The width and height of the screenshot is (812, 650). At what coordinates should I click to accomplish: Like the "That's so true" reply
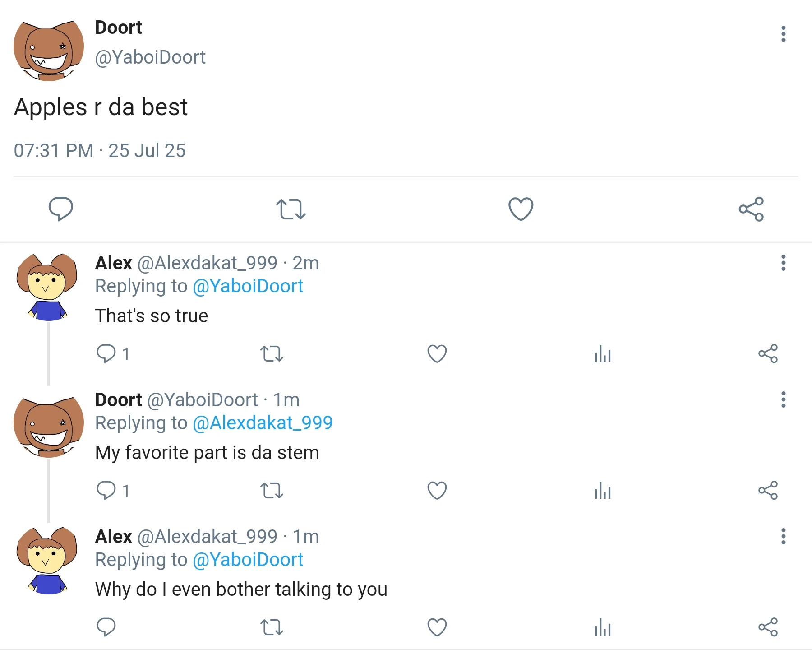437,353
